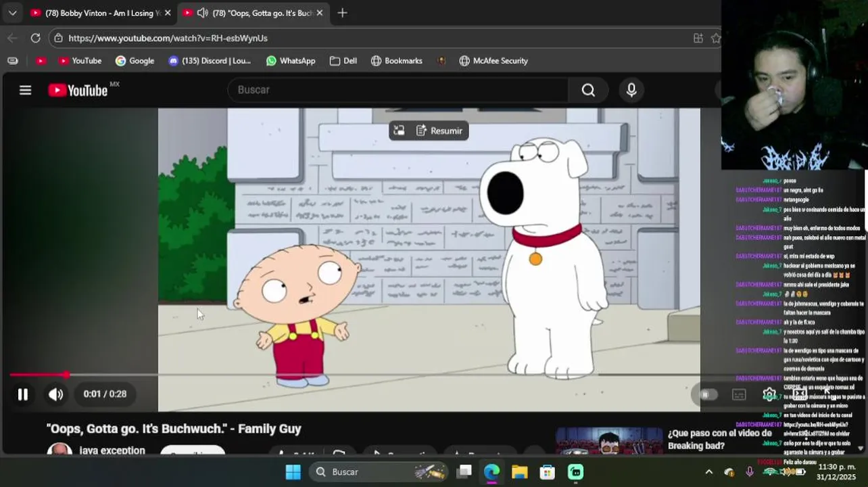Open the java exception channel name

point(112,450)
